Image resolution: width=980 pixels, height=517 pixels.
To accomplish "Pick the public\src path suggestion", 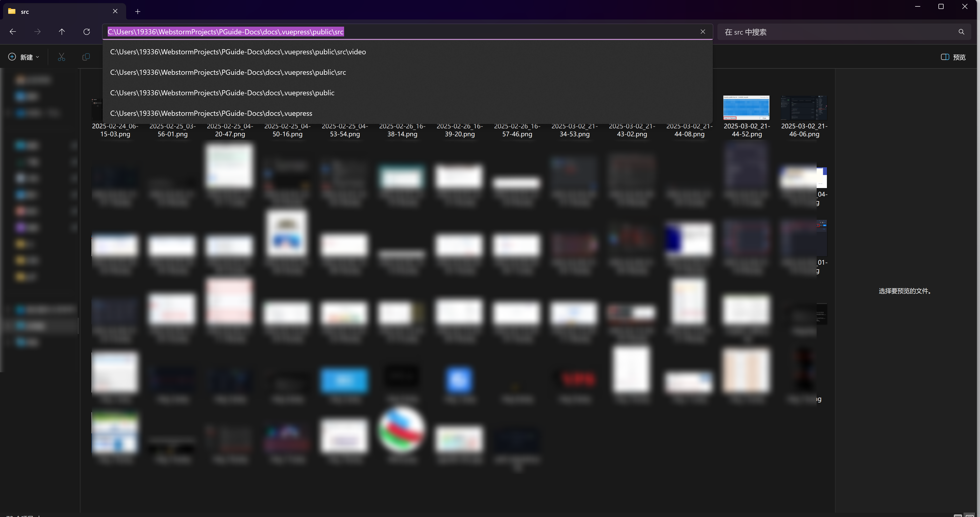I will click(228, 72).
